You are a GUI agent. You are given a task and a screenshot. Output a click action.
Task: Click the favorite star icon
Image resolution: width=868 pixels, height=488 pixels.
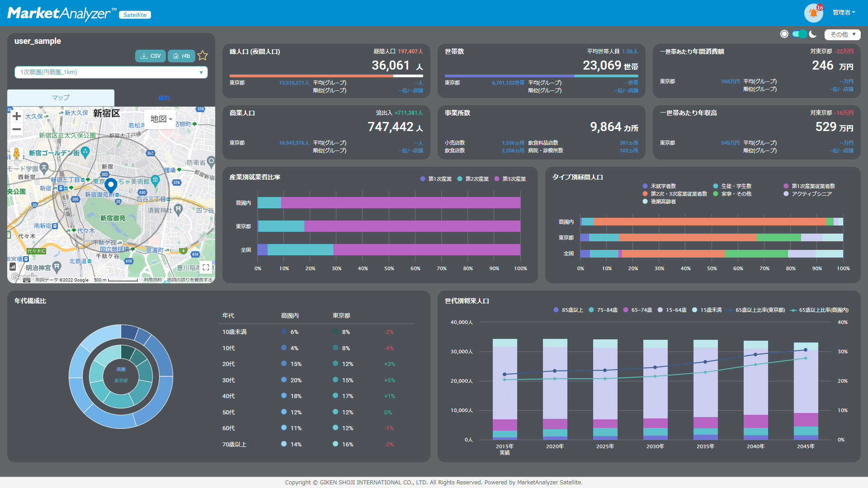click(203, 56)
